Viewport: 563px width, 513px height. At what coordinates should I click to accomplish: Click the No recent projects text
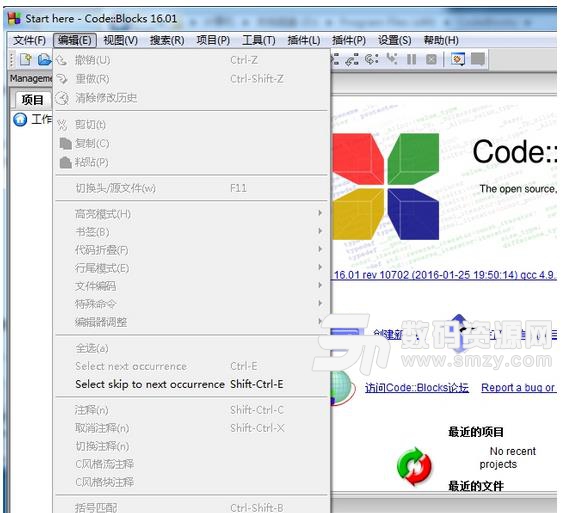pos(508,458)
